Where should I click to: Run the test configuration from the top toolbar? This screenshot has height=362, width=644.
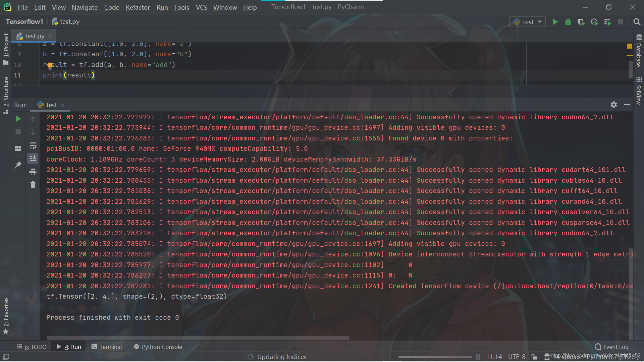point(555,22)
